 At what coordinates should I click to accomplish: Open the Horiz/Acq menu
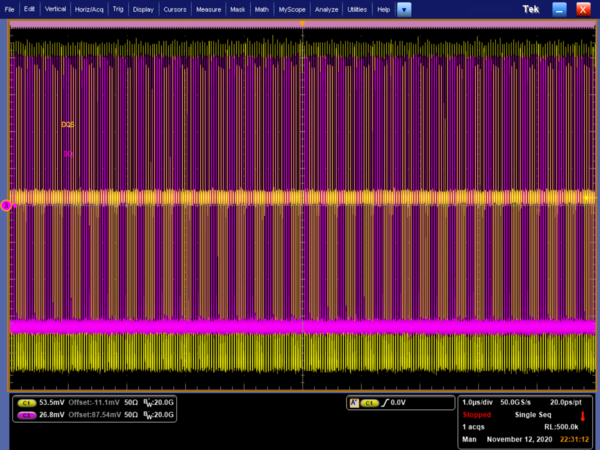(x=90, y=9)
